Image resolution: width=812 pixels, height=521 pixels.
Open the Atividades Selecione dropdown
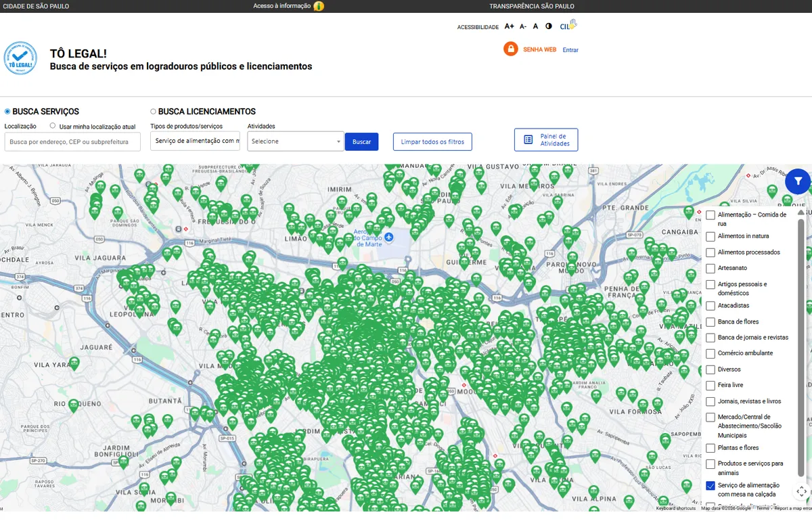(x=294, y=141)
